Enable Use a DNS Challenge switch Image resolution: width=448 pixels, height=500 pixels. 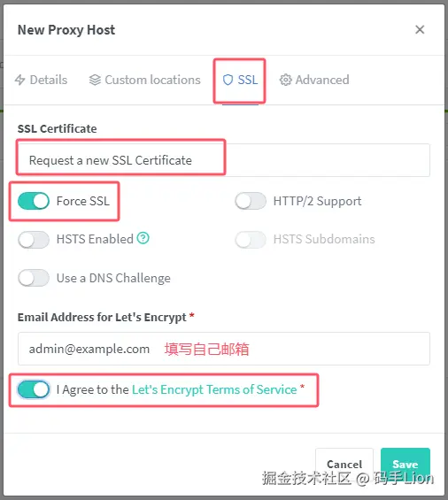pos(34,278)
